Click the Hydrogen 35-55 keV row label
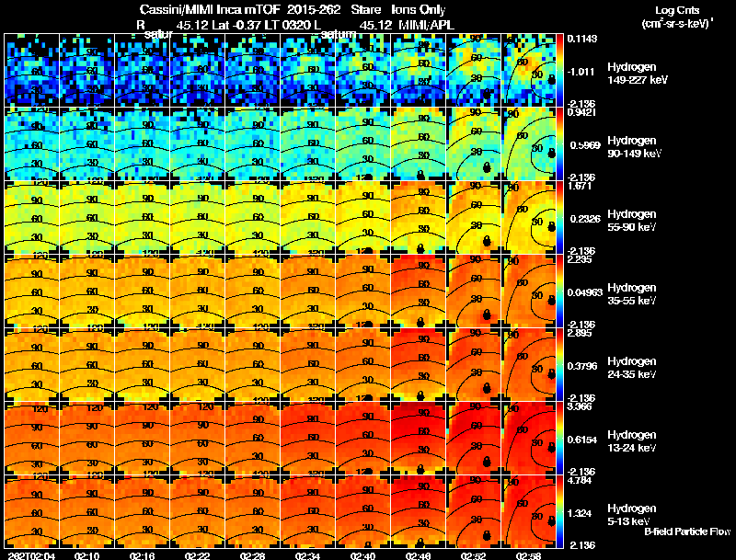This screenshot has width=736, height=560. (635, 293)
